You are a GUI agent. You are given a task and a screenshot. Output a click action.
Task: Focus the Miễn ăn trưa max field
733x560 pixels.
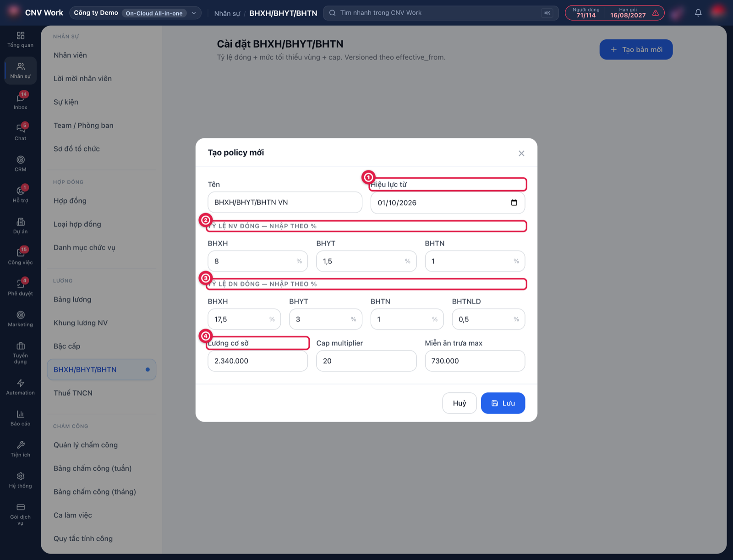[x=475, y=361]
